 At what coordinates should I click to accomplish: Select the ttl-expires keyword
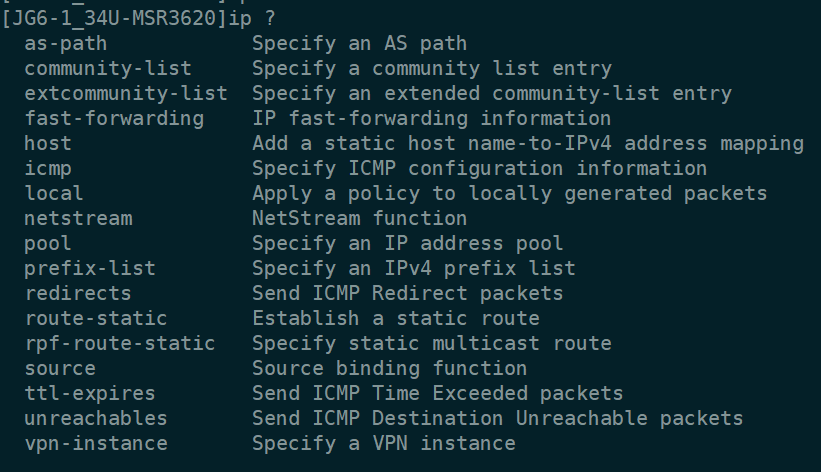(x=90, y=393)
